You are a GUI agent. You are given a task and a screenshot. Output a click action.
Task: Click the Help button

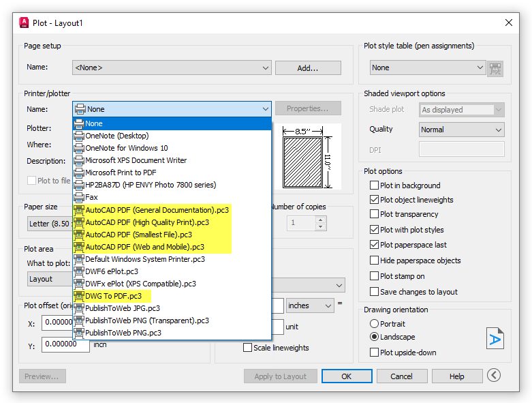pos(457,376)
